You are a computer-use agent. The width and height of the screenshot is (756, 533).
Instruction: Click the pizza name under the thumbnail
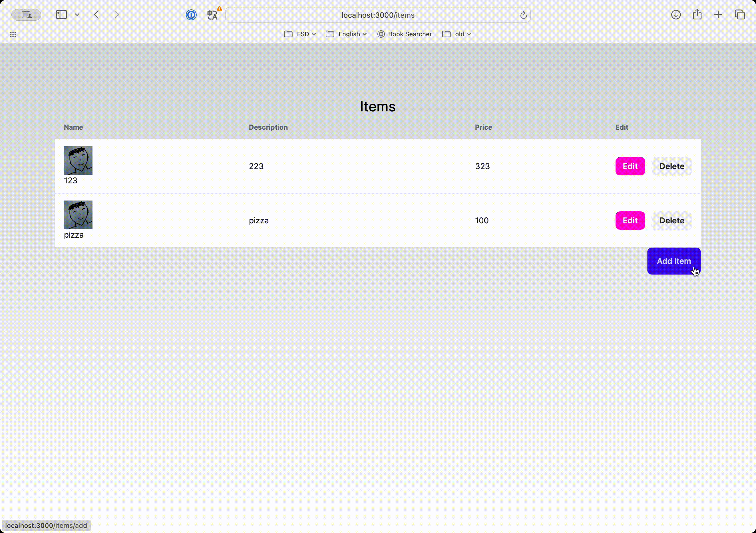tap(74, 235)
